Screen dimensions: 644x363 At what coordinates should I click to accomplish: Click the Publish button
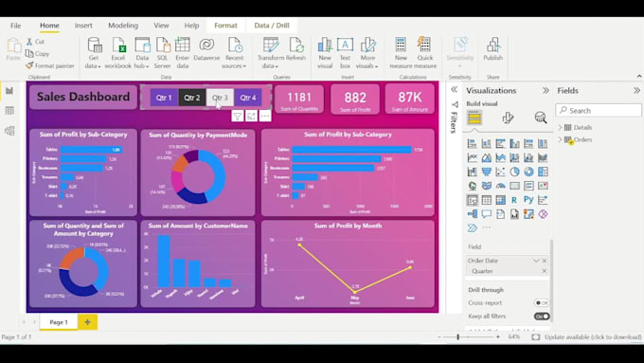point(492,49)
